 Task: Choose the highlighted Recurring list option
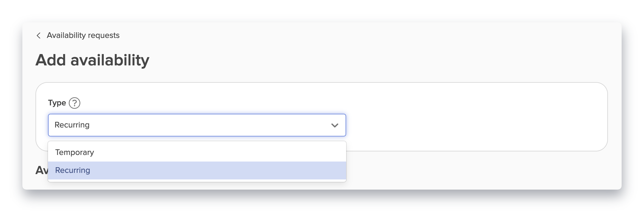click(72, 170)
